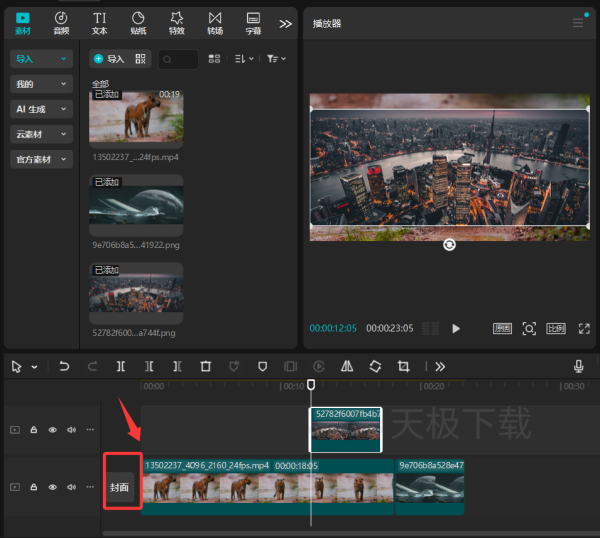The width and height of the screenshot is (600, 538).
Task: Click the current timecode 00:00:12:05
Action: [x=333, y=328]
